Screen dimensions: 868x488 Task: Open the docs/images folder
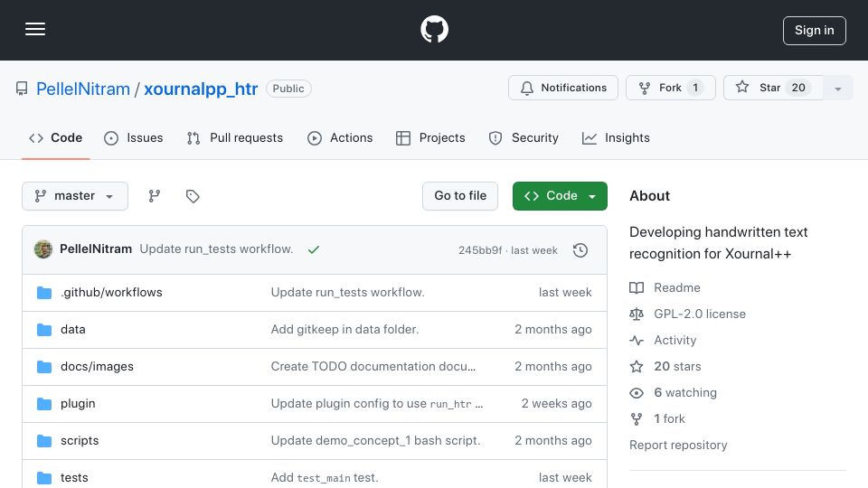(97, 366)
